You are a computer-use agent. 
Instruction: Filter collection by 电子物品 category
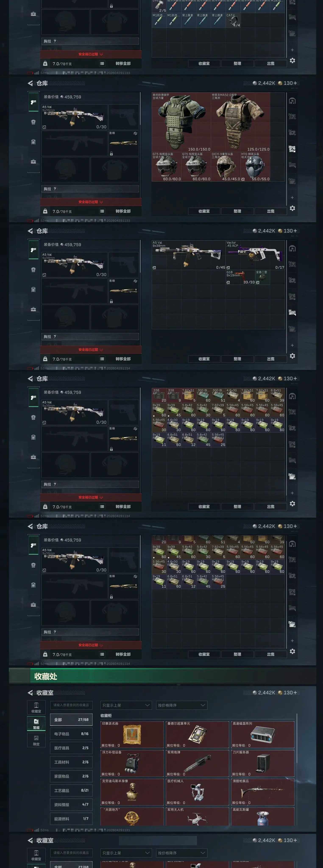pos(71,733)
